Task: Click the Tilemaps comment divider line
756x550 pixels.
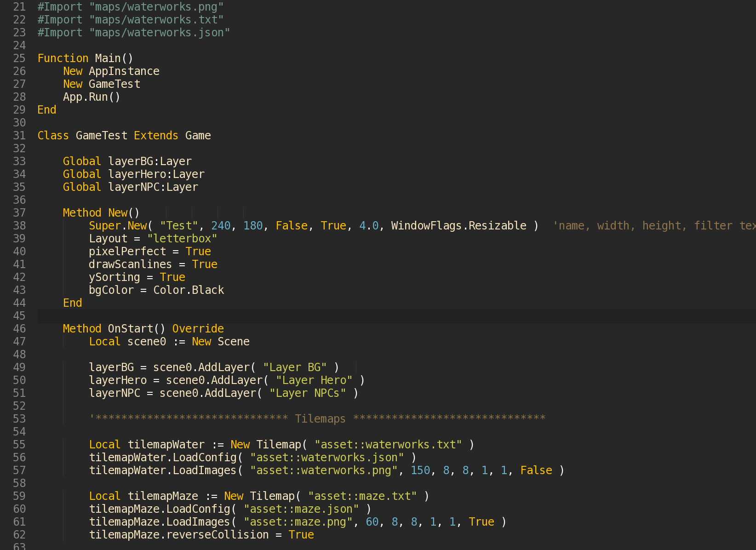Action: [317, 419]
